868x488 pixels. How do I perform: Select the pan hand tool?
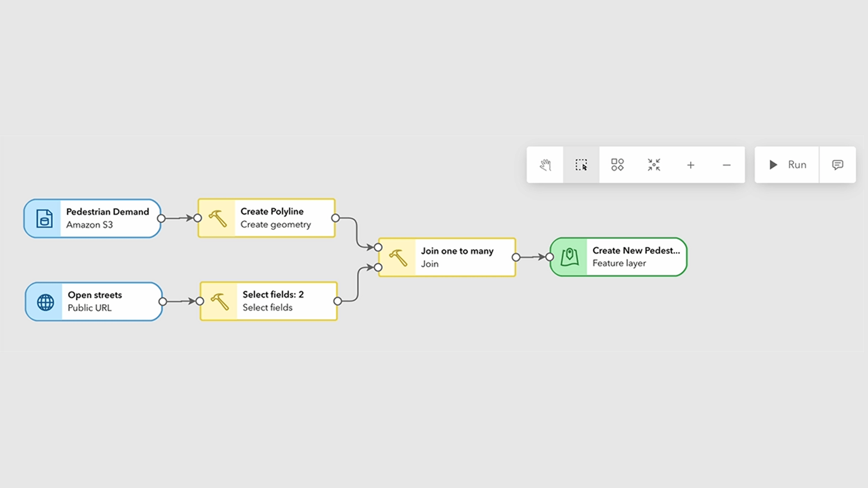coord(545,165)
